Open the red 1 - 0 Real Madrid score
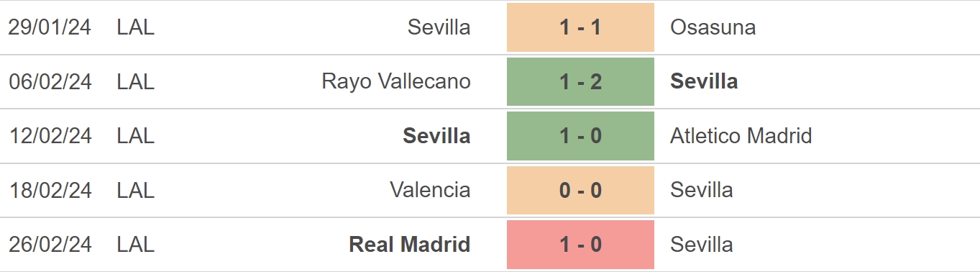 (x=580, y=245)
